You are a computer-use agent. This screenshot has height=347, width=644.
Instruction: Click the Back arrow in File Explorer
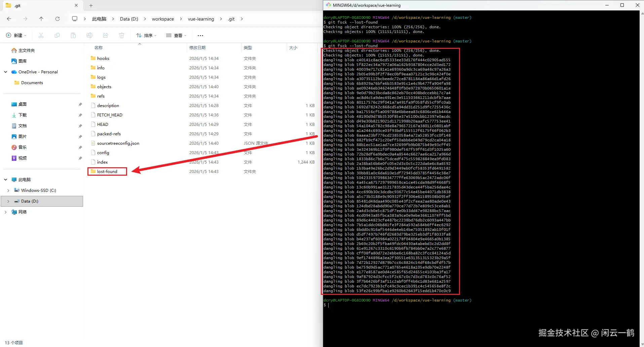click(9, 19)
